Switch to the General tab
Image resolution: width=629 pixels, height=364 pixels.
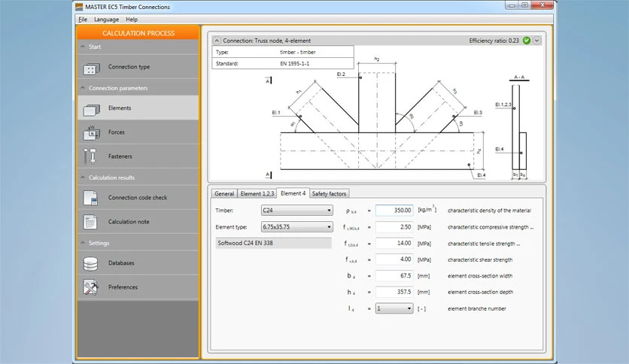tap(224, 193)
